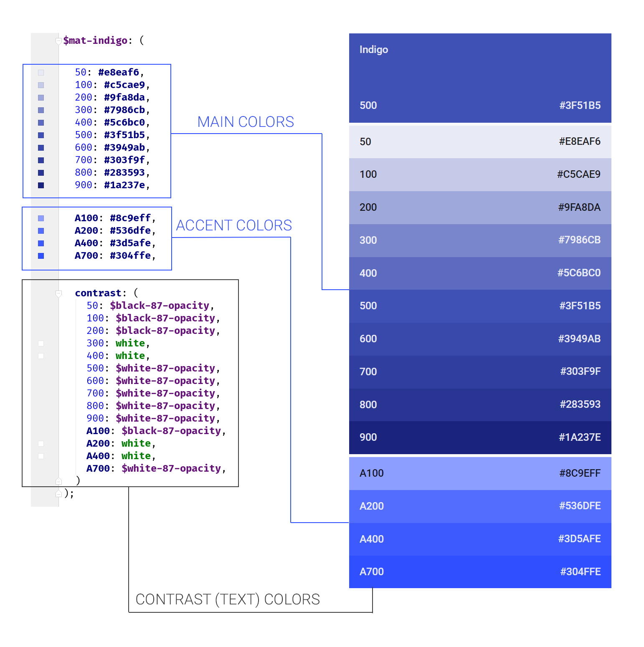Select the A700 #304FFE row at the palette bottom

tap(480, 571)
